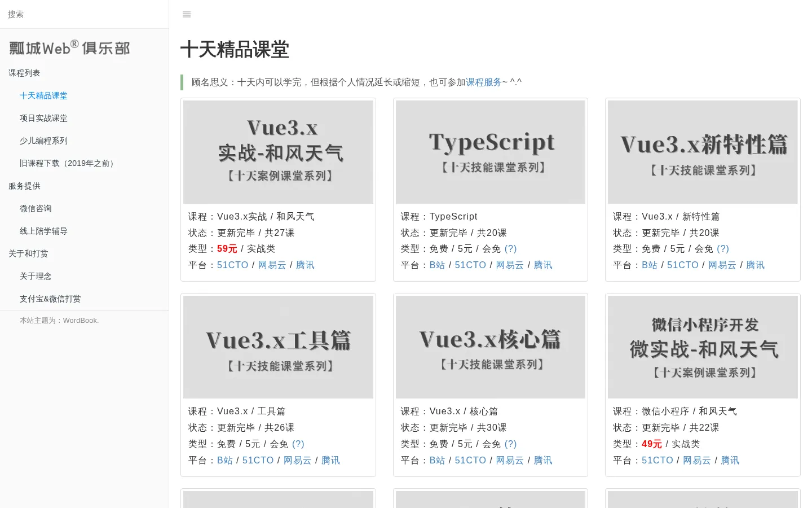812x508 pixels.
Task: Open the B站 link for the TypeScript course
Action: click(x=437, y=265)
